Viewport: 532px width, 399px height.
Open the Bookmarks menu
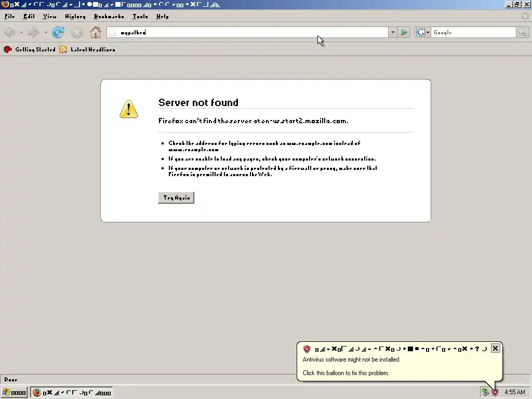pyautogui.click(x=109, y=16)
